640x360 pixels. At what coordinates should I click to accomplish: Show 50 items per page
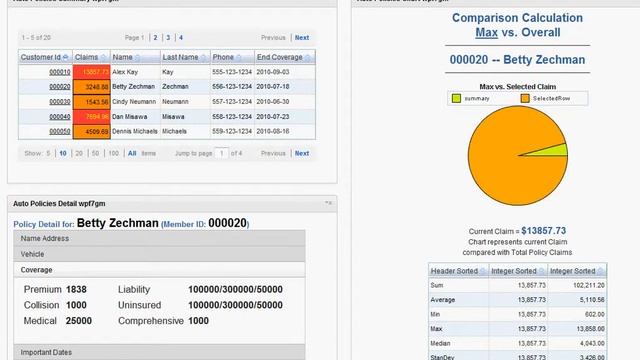coord(95,153)
